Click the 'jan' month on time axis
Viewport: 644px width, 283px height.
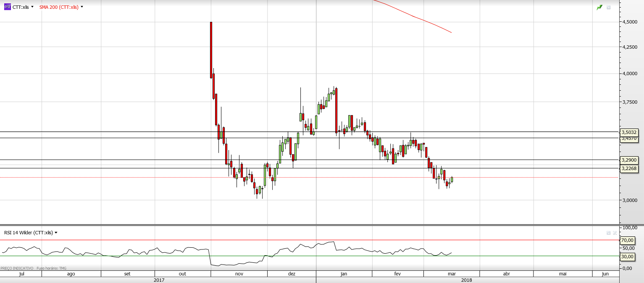[344, 274]
